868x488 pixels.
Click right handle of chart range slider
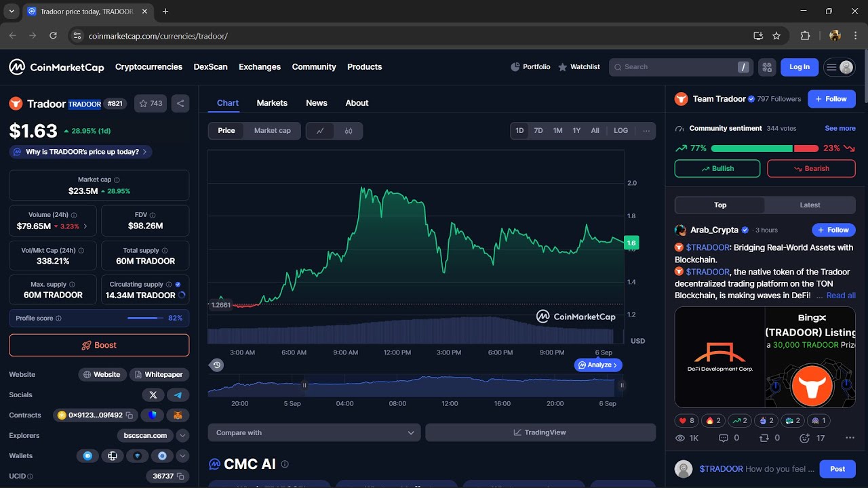click(x=621, y=385)
